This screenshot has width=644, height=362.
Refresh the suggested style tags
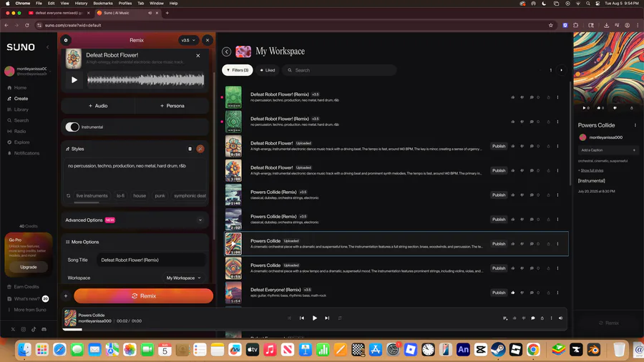click(69, 196)
